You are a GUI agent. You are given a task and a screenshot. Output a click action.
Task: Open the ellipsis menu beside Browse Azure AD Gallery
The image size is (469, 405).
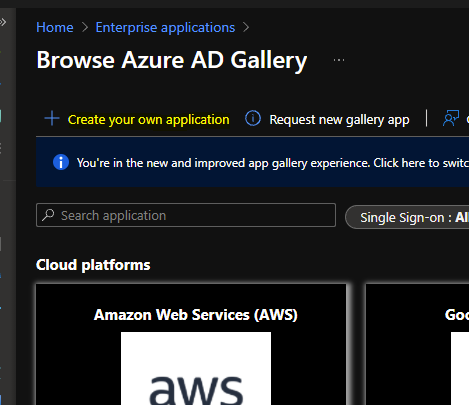(339, 60)
